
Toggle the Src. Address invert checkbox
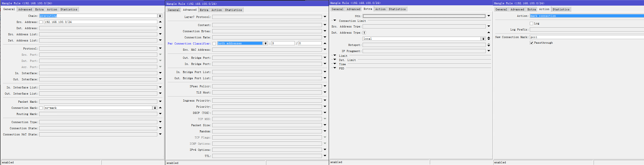[41, 22]
